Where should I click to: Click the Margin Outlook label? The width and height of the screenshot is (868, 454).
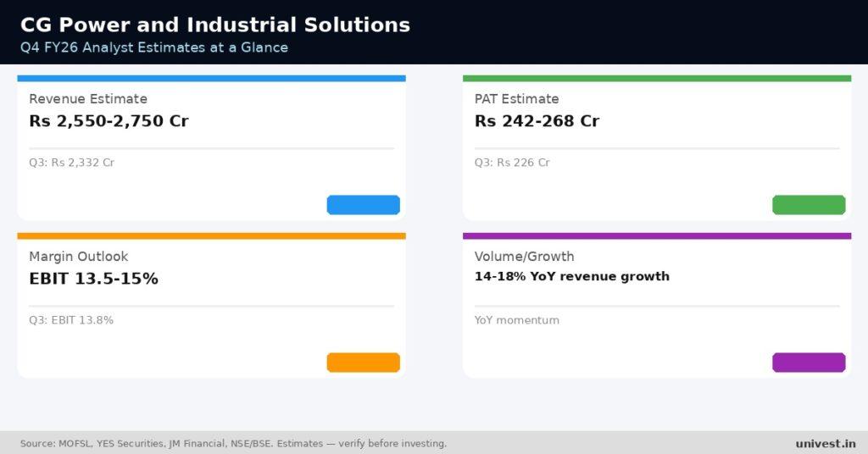point(79,257)
